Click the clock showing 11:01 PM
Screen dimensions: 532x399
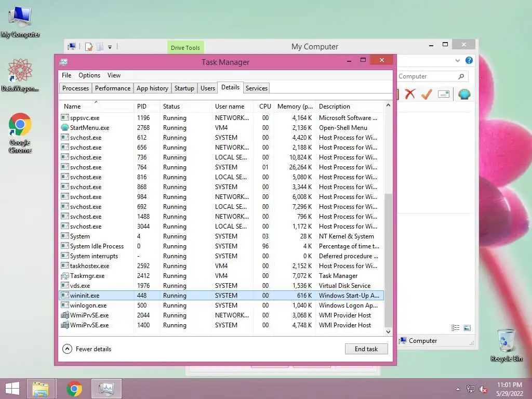[x=510, y=385]
